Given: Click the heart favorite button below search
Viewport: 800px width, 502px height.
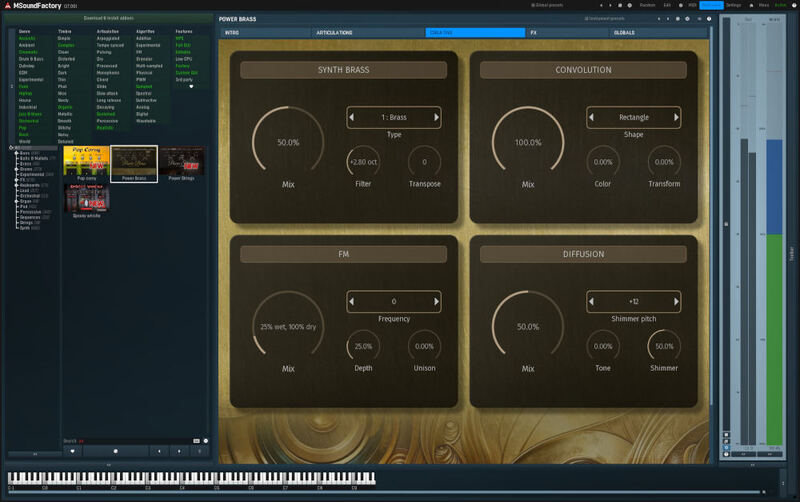Looking at the screenshot, I should pyautogui.click(x=71, y=451).
